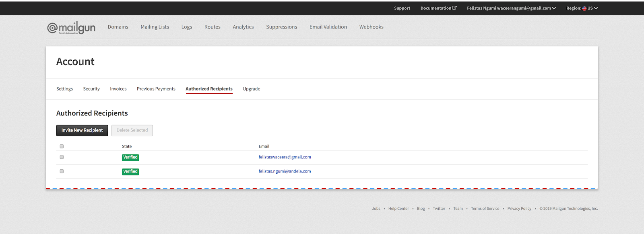Click the felistaswaceera@gmail.com email link
The width and height of the screenshot is (644, 234).
(x=285, y=157)
